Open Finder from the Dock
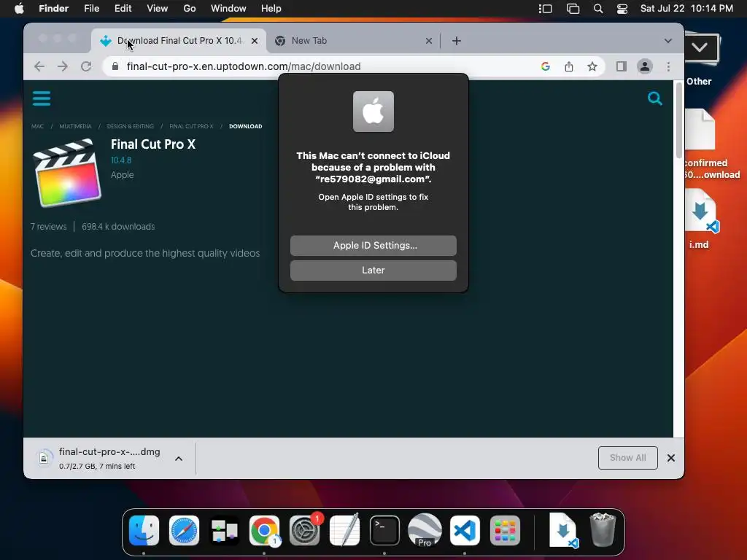 pos(144,531)
